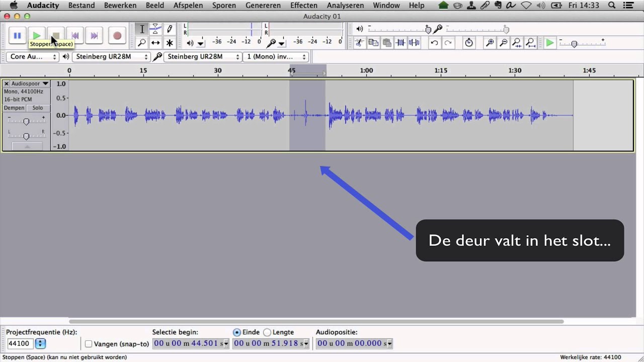Open the 1 (Mono) input channels dropdown

[276, 57]
